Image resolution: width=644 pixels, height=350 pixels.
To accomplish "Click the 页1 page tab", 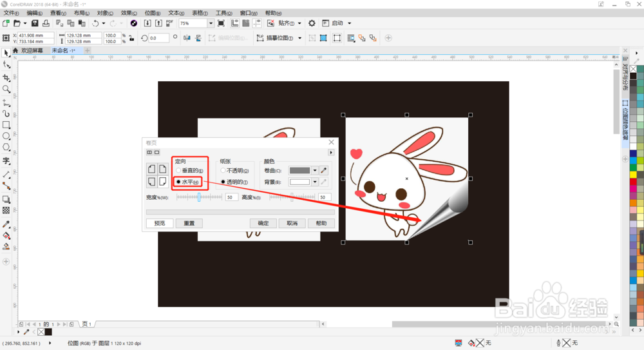I will click(x=87, y=324).
